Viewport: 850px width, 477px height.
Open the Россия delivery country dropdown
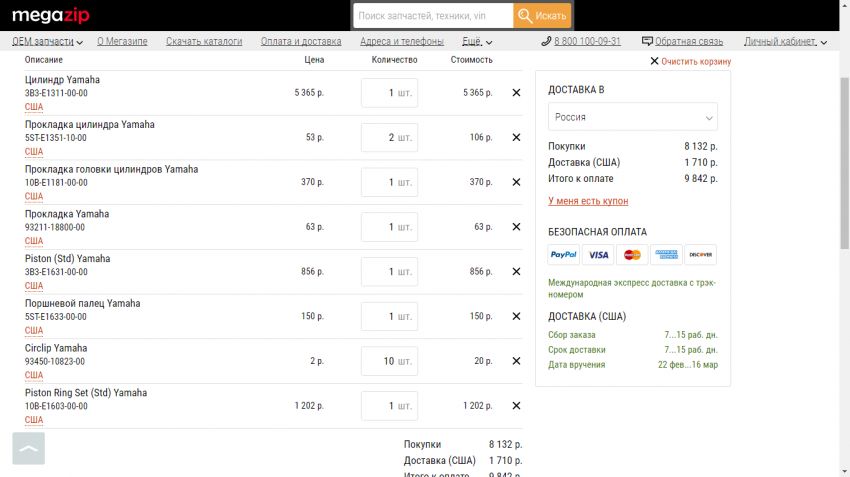pos(633,117)
